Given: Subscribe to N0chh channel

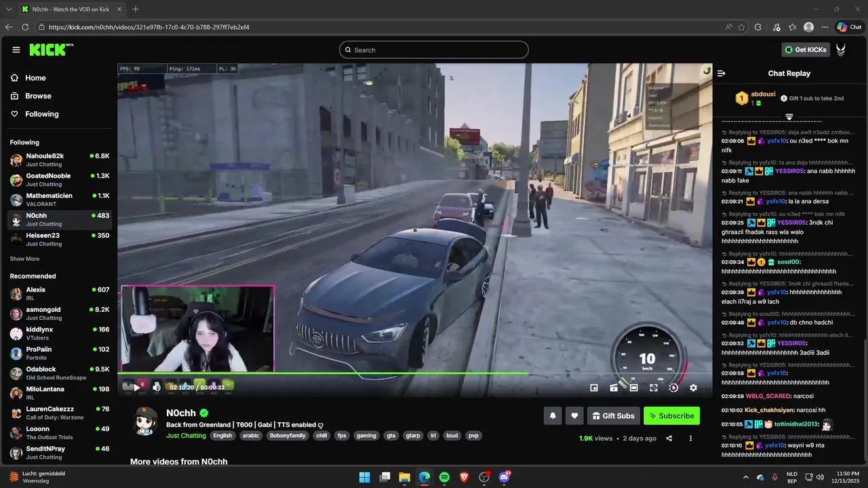Looking at the screenshot, I should [671, 415].
